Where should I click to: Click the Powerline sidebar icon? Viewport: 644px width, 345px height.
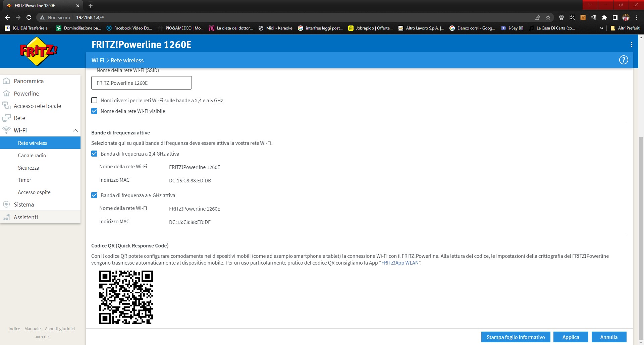tap(6, 94)
